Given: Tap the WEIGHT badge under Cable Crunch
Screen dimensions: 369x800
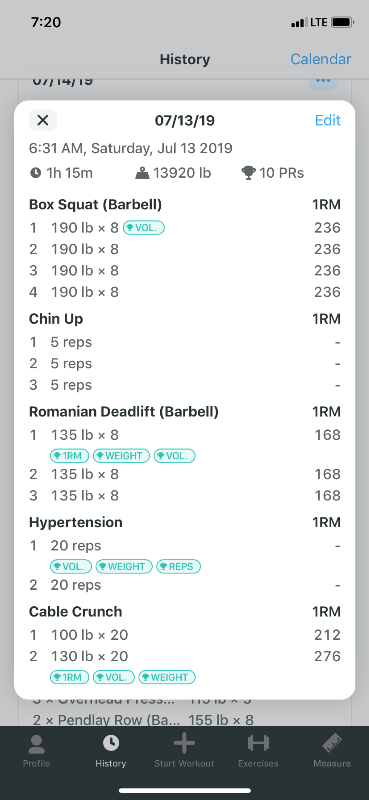Looking at the screenshot, I should 167,678.
